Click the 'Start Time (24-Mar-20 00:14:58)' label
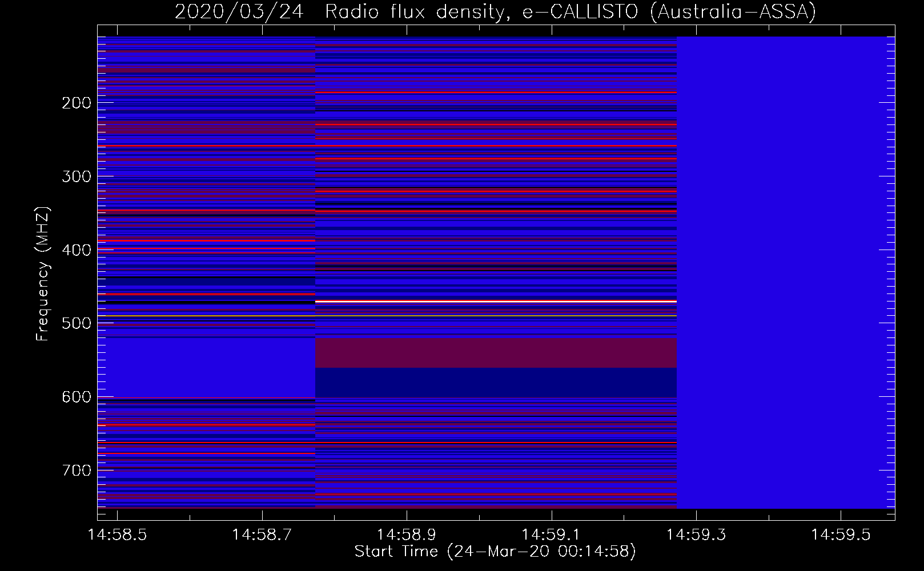Image resolution: width=924 pixels, height=571 pixels. 495,552
